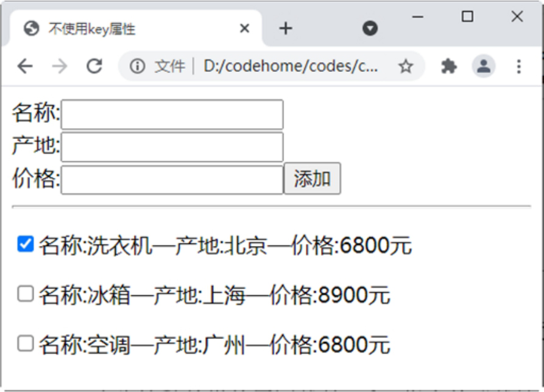Click the 添加 button
The height and width of the screenshot is (392, 544).
click(x=313, y=178)
